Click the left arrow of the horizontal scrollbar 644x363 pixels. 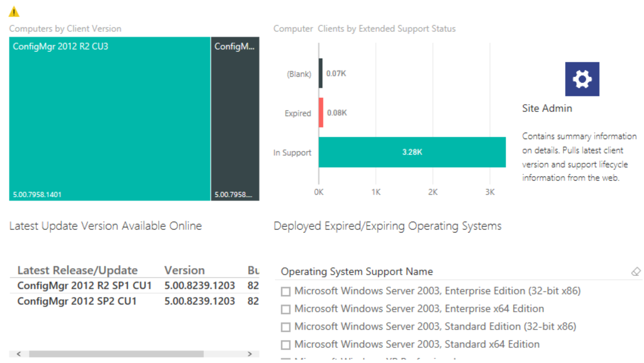[18, 354]
